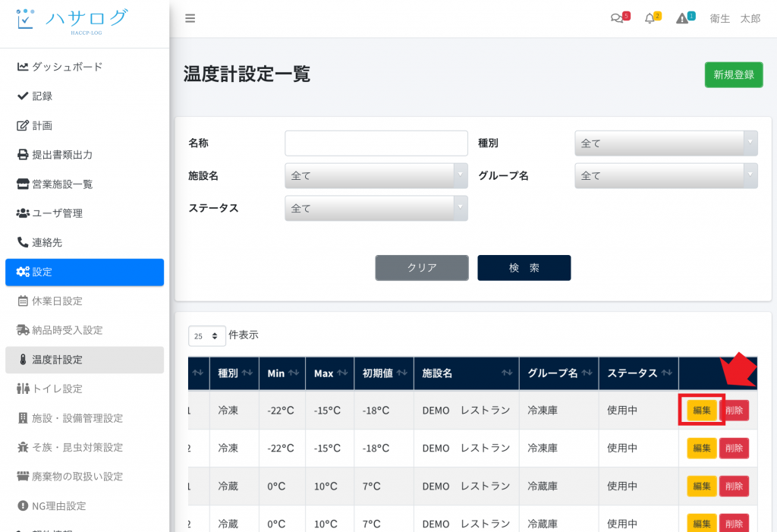Change the 25 件表示 page size selector
Image resolution: width=777 pixels, height=532 pixels.
click(207, 335)
